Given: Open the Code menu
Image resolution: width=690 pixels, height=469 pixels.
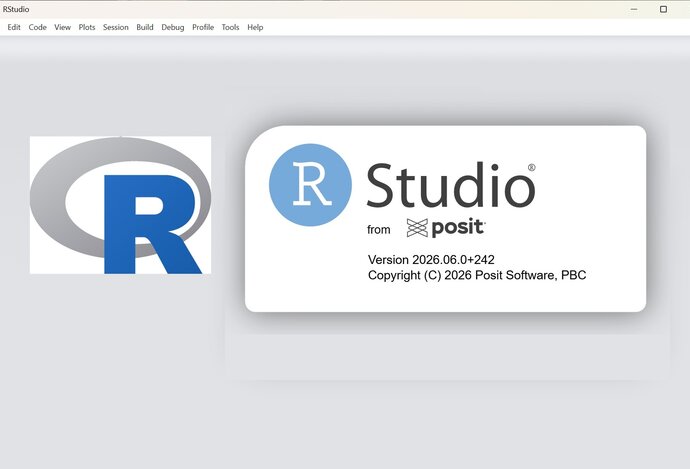Looking at the screenshot, I should 37,27.
